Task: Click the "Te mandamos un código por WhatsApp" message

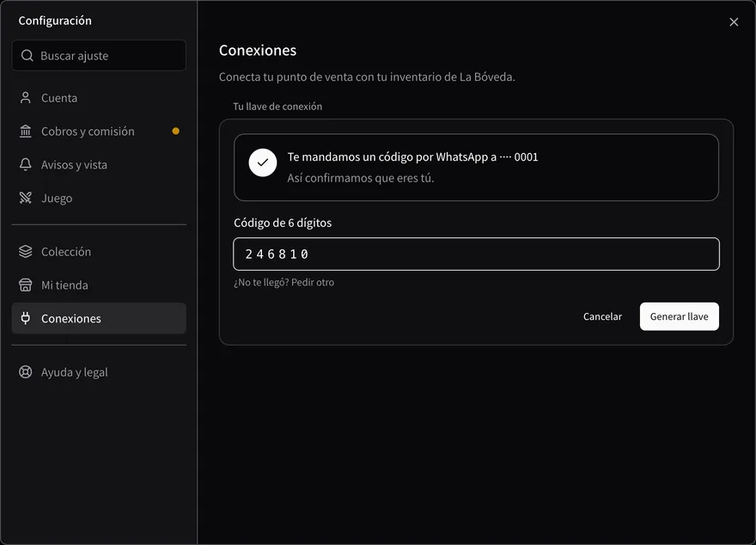Action: [412, 156]
